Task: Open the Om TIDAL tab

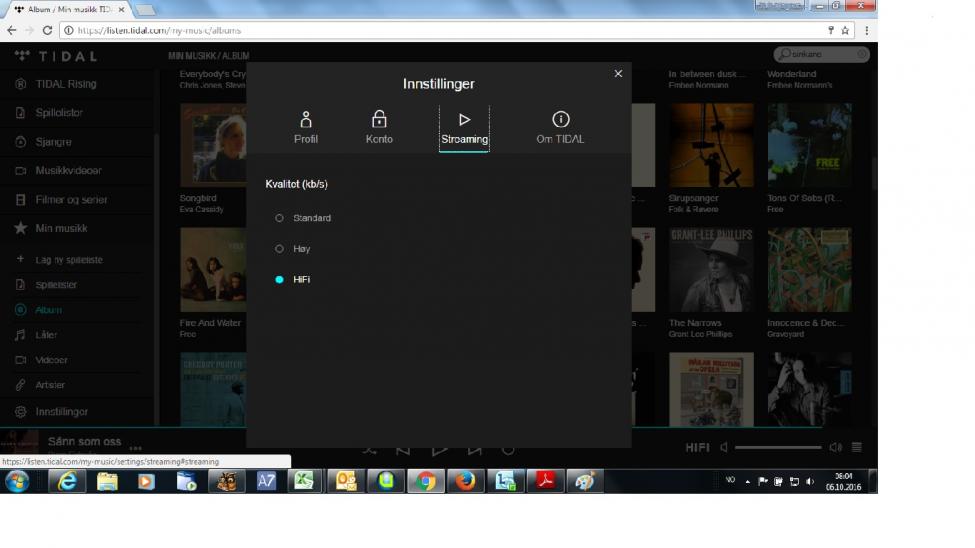Action: (x=560, y=128)
